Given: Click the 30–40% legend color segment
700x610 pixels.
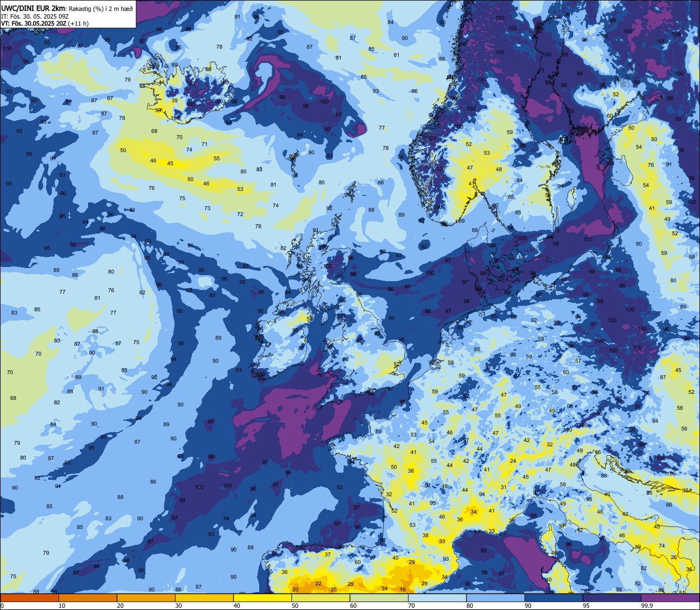Looking at the screenshot, I should pos(204,597).
